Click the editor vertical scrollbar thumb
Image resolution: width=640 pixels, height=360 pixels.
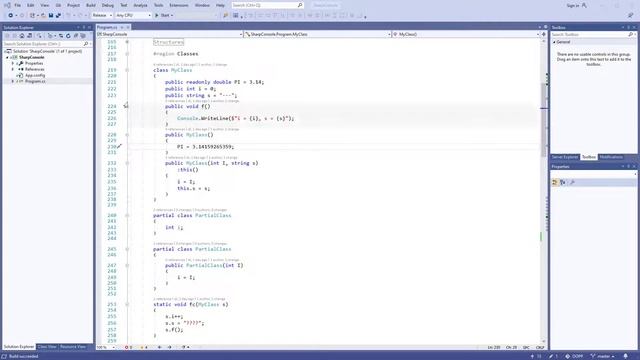click(544, 120)
